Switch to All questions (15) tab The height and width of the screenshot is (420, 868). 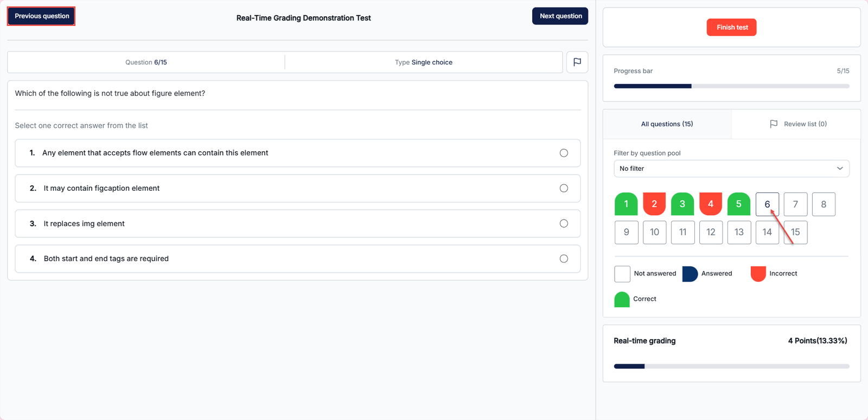point(667,124)
